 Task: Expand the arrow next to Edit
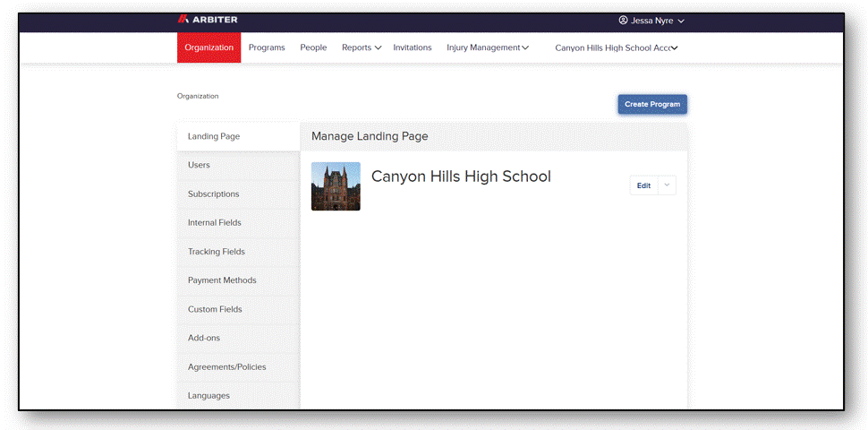click(x=667, y=185)
